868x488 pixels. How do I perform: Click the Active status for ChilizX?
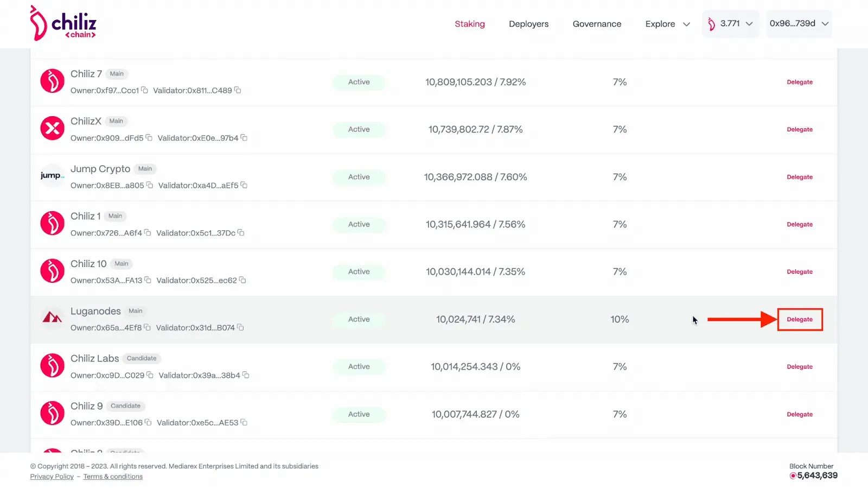359,129
